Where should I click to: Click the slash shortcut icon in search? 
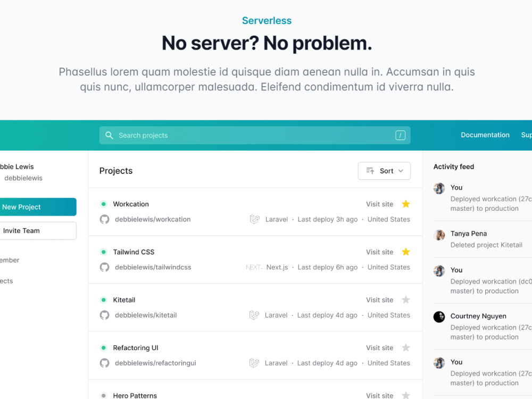[401, 135]
